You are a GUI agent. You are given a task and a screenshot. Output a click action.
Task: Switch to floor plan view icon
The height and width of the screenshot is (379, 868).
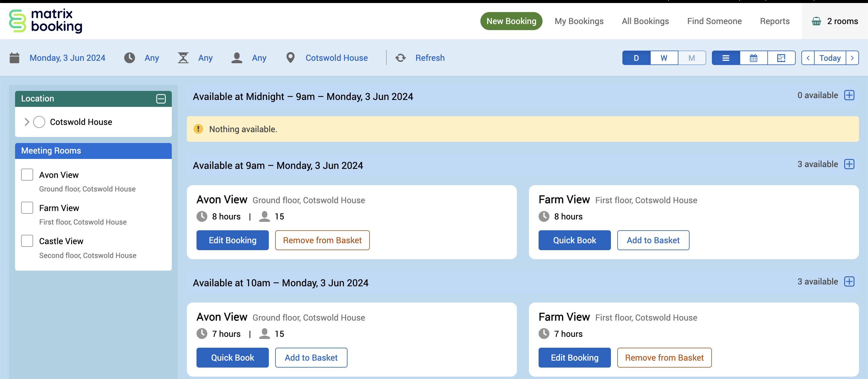781,58
